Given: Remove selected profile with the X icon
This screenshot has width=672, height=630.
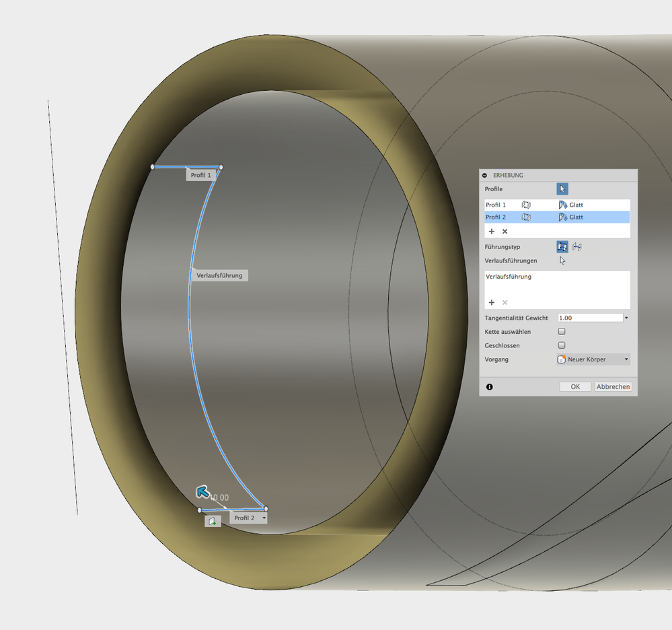Looking at the screenshot, I should 505,231.
